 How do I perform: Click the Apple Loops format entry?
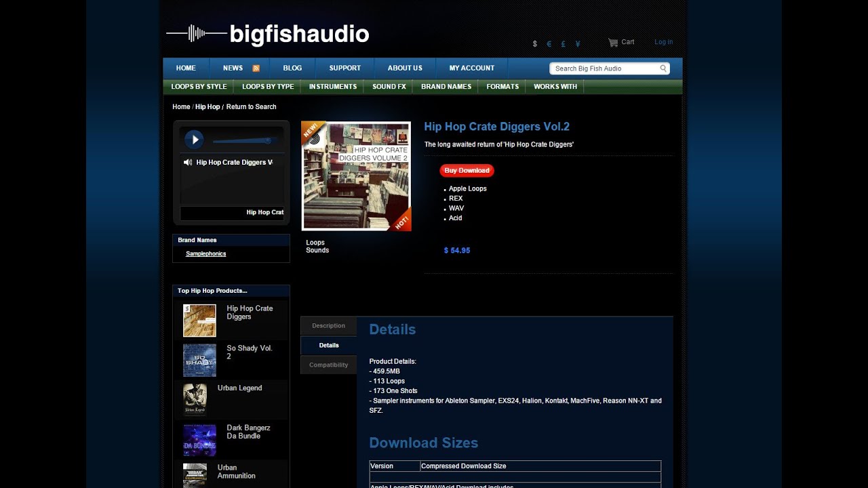point(468,189)
